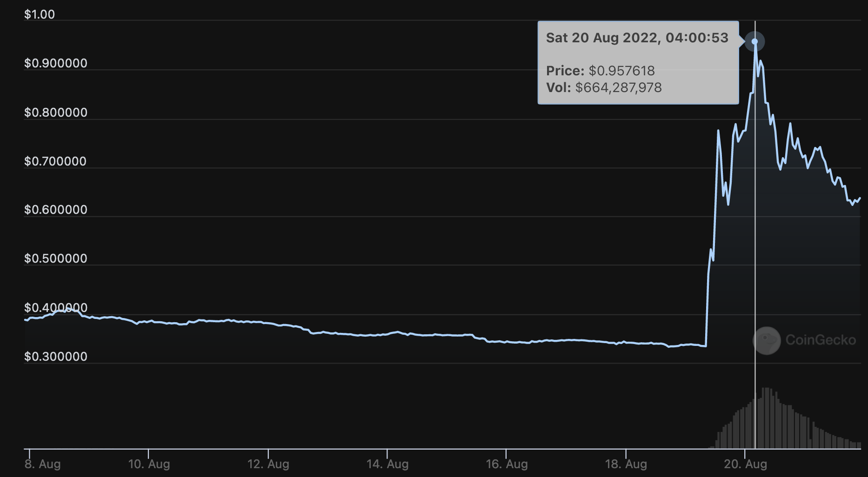Select the 14. Aug x-axis label
This screenshot has height=477, width=868.
(387, 464)
